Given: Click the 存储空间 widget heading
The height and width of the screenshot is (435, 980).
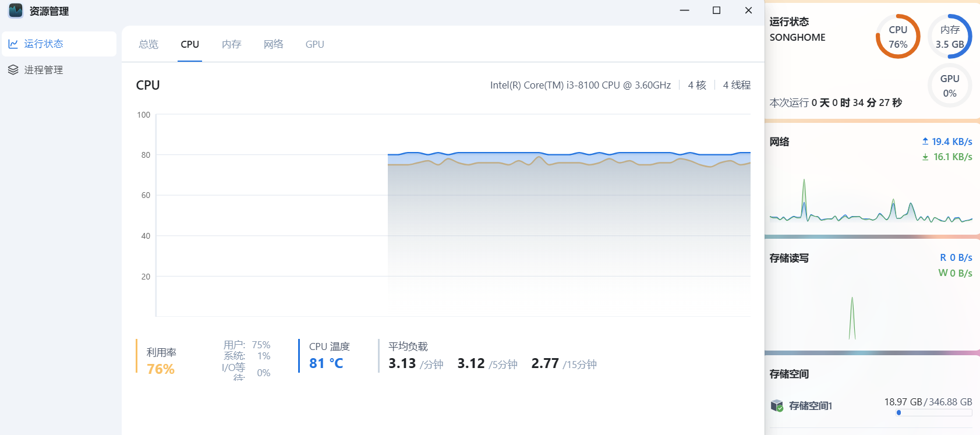Looking at the screenshot, I should [x=789, y=374].
